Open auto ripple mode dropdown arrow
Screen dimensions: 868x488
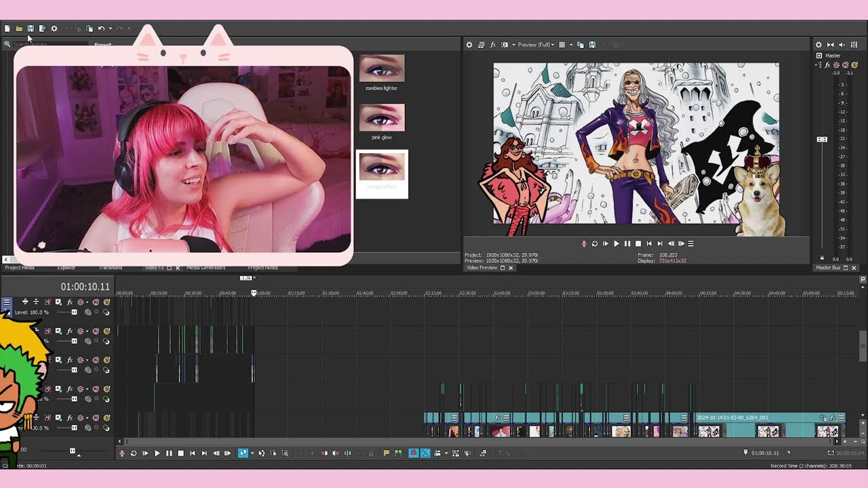(x=446, y=453)
